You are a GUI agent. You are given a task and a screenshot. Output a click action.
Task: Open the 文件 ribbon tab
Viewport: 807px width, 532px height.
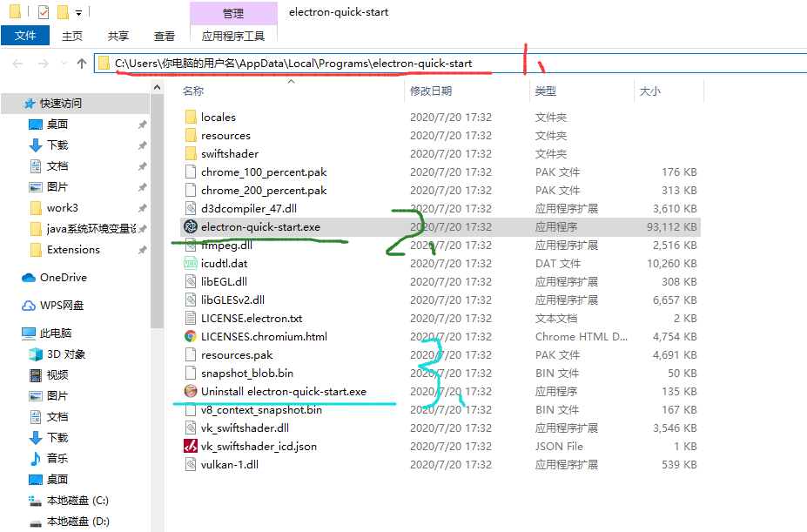[25, 36]
